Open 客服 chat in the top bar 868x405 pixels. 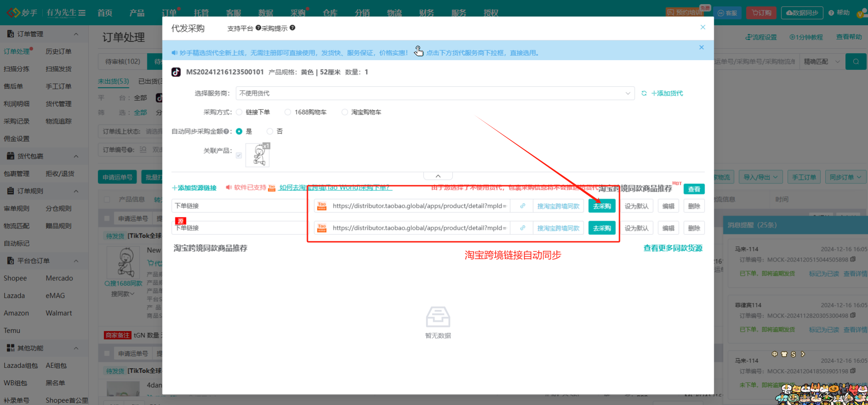[x=727, y=13]
